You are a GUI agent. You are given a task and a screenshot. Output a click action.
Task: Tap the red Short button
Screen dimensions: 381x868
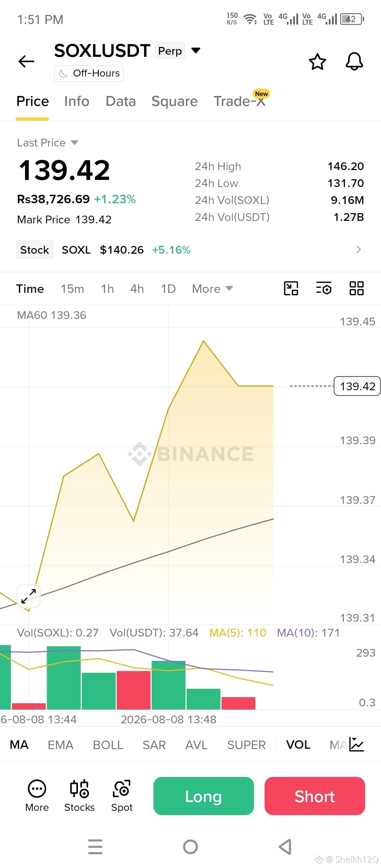coord(315,796)
